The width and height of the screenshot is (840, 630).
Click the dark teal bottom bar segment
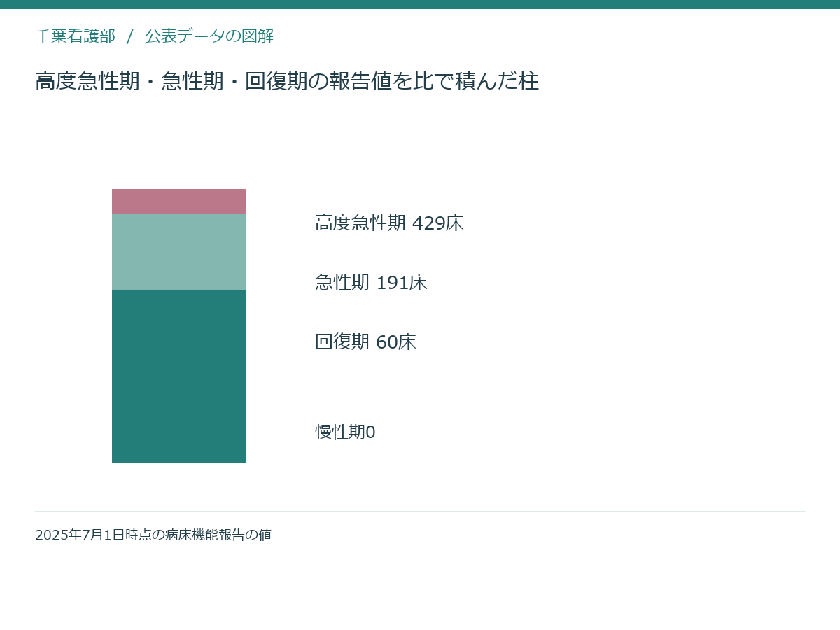178,376
